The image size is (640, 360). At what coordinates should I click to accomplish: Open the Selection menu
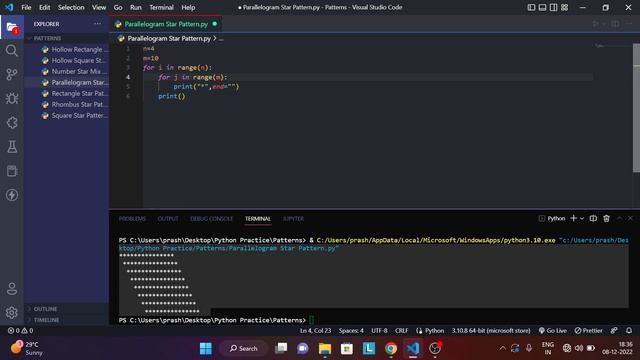coord(71,7)
